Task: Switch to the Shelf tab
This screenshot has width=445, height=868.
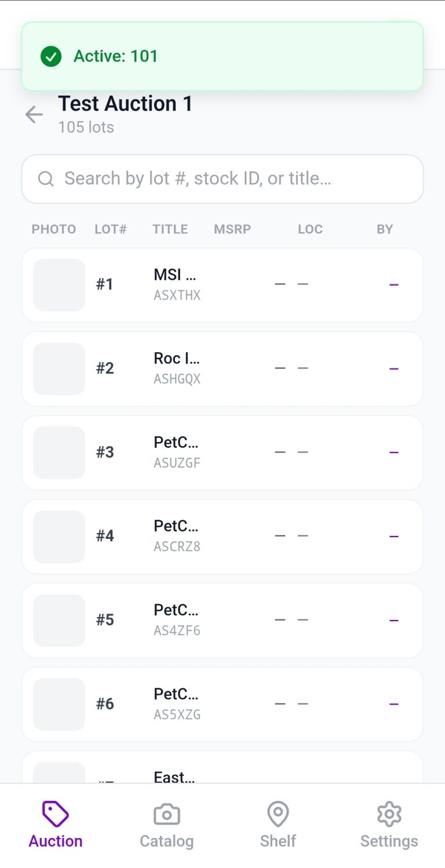Action: pyautogui.click(x=278, y=826)
